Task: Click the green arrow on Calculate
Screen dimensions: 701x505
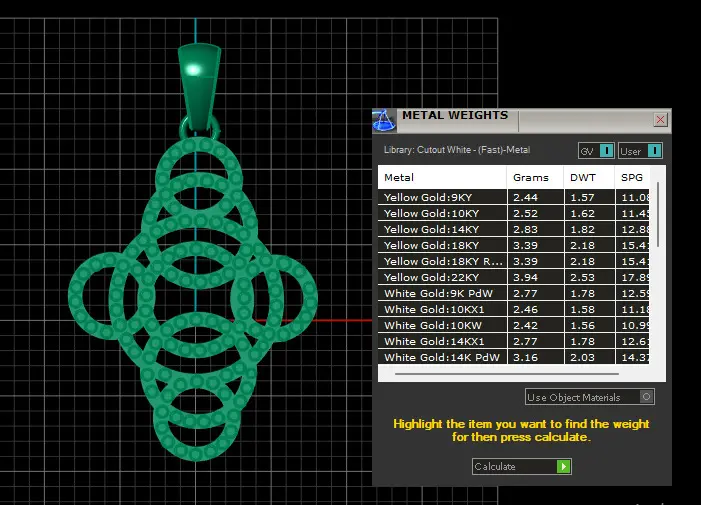Action: pos(563,467)
